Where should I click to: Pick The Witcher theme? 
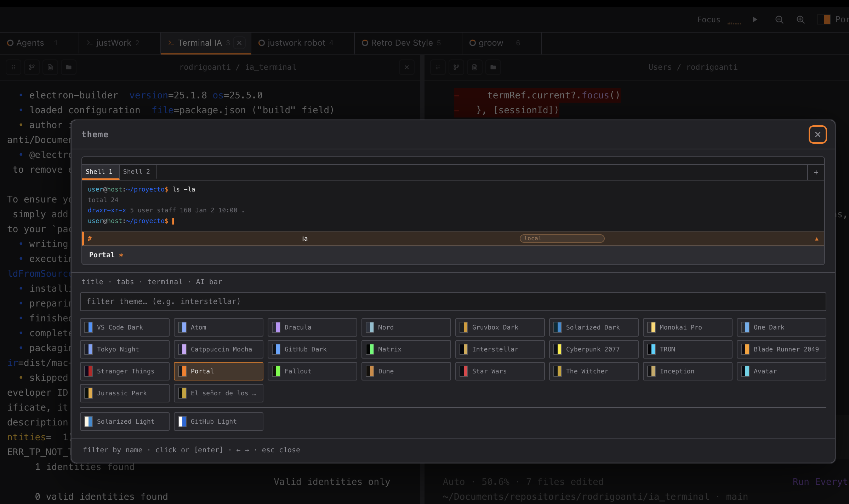(594, 371)
